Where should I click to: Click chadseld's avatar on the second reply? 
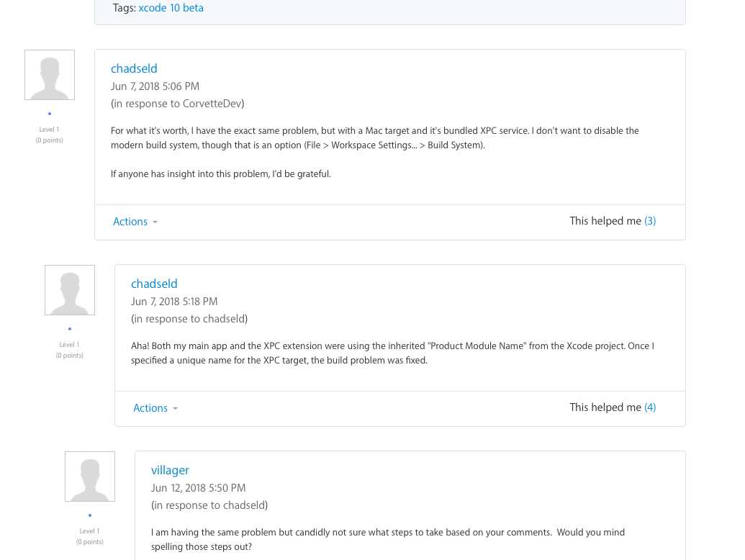click(70, 290)
